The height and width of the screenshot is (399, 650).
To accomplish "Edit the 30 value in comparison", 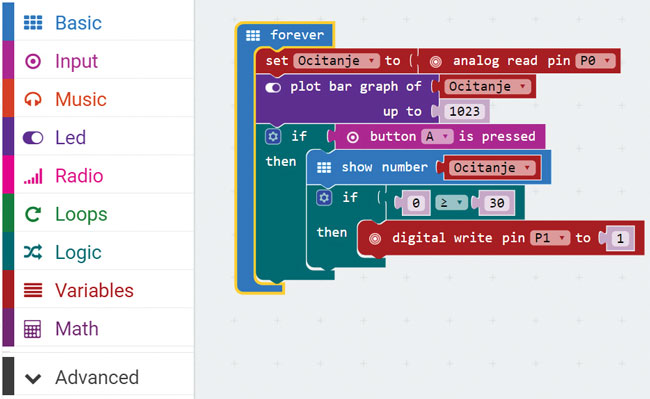I will click(497, 203).
